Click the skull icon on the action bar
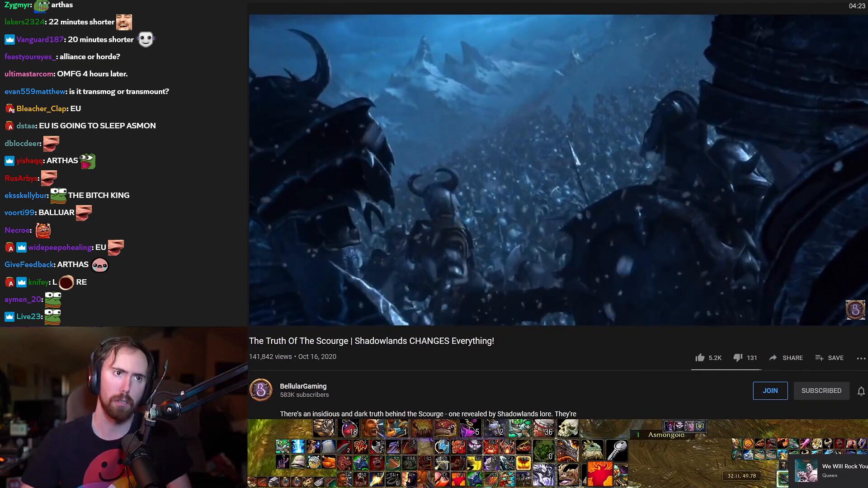 pos(568,427)
